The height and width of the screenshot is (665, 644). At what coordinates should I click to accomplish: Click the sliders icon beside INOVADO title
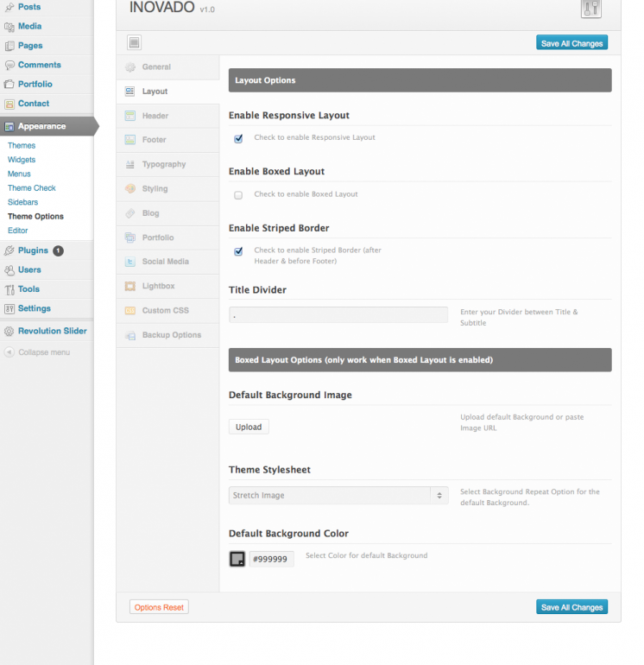tap(591, 8)
